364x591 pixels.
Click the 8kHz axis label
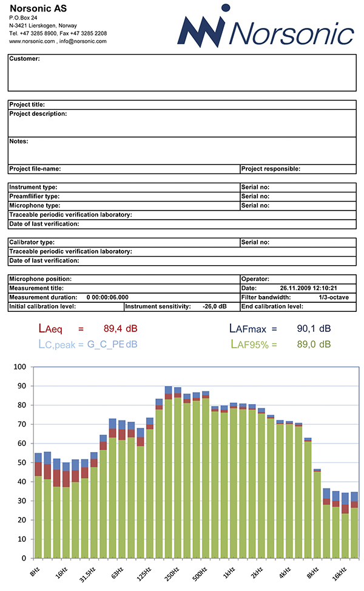tap(313, 573)
